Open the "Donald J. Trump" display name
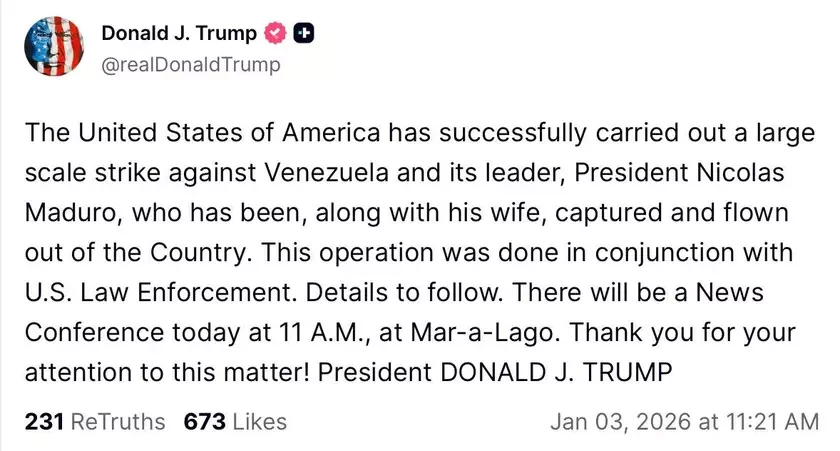 [x=179, y=33]
